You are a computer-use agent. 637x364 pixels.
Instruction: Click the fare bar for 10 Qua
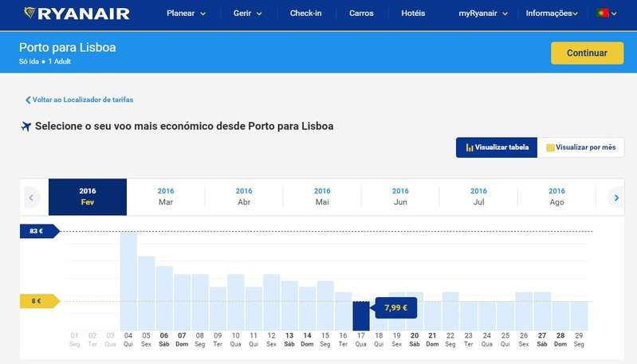click(x=236, y=303)
